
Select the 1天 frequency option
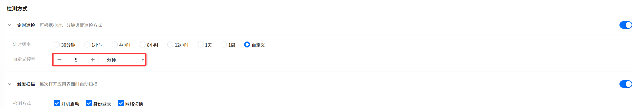tap(201, 45)
